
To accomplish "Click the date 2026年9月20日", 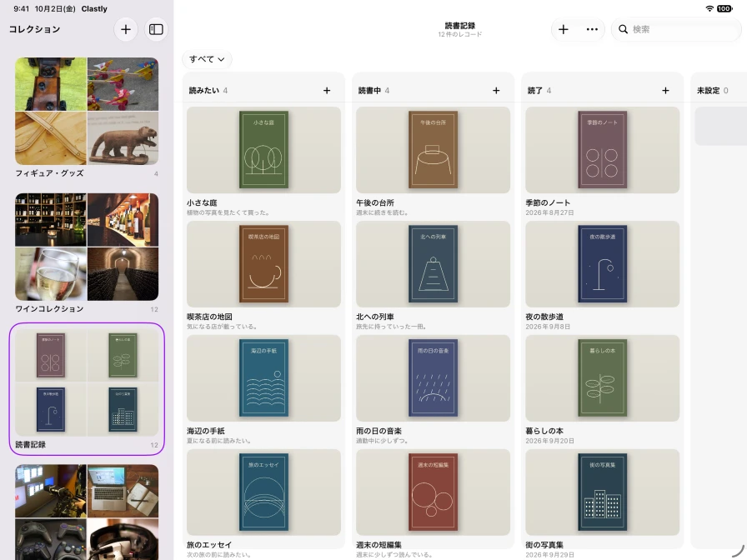I will pos(549,441).
